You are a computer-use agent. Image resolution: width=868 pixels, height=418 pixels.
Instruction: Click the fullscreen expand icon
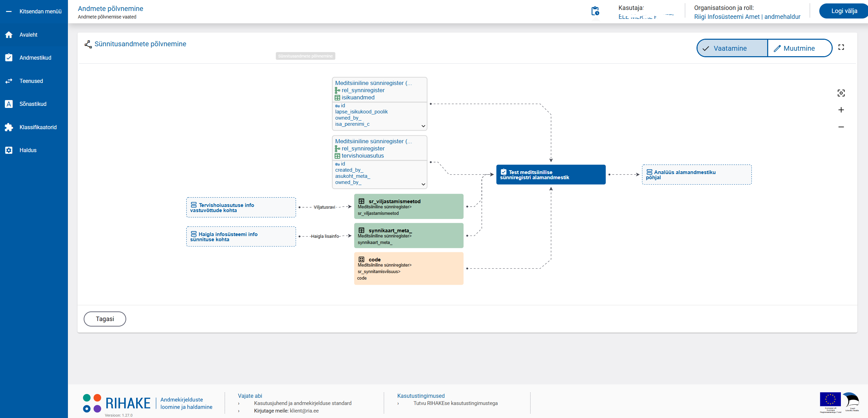pos(841,47)
